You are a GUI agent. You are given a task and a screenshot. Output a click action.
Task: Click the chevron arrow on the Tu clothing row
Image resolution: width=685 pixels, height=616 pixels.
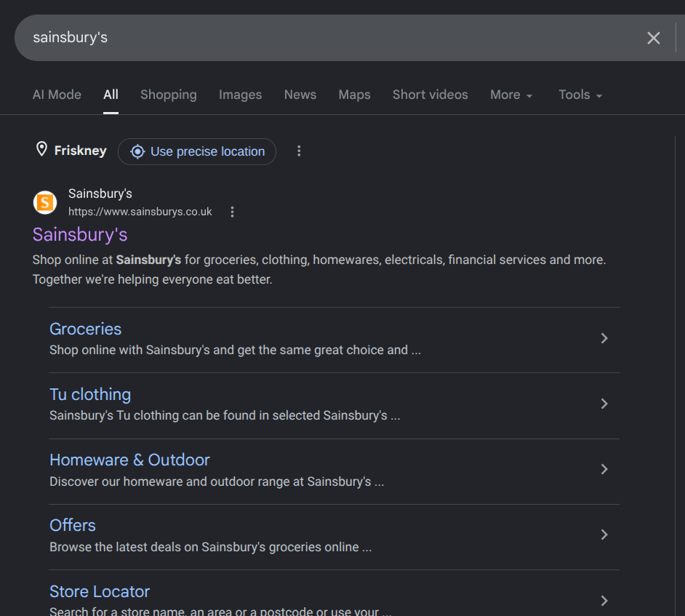pos(604,404)
